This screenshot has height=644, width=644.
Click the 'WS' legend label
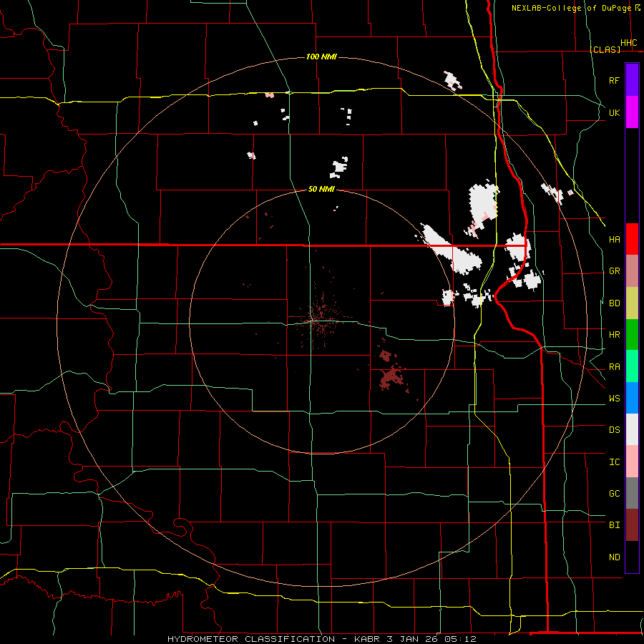[615, 399]
